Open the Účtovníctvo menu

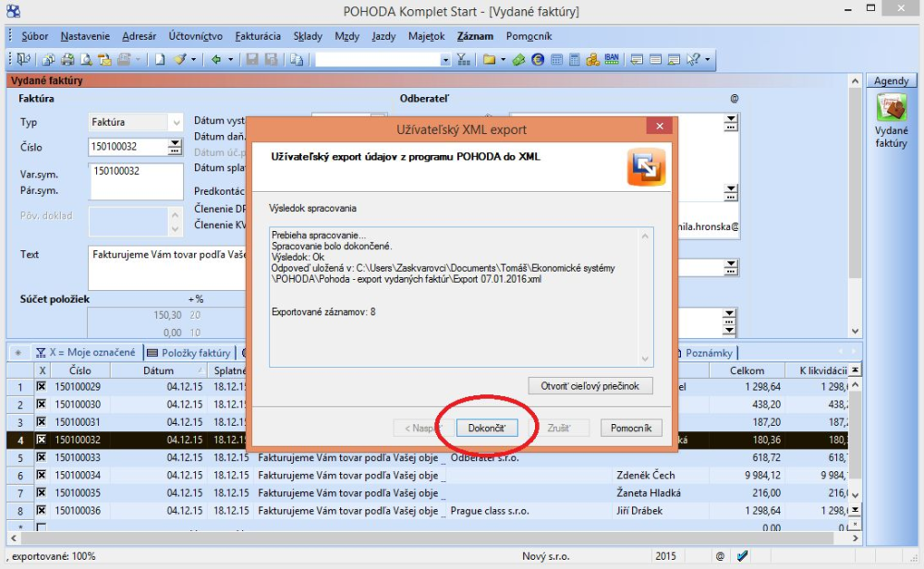pyautogui.click(x=196, y=36)
